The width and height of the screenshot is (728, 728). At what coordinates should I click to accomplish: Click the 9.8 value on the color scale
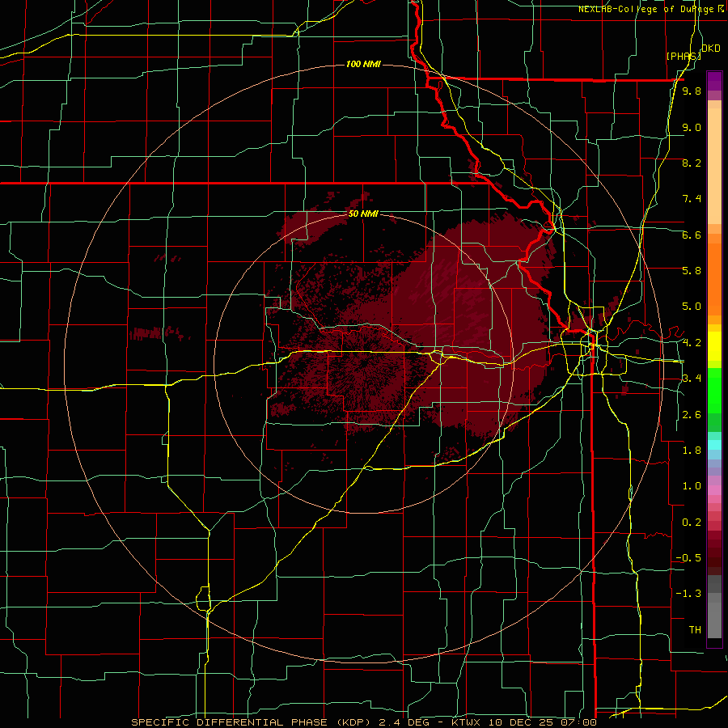tap(692, 91)
